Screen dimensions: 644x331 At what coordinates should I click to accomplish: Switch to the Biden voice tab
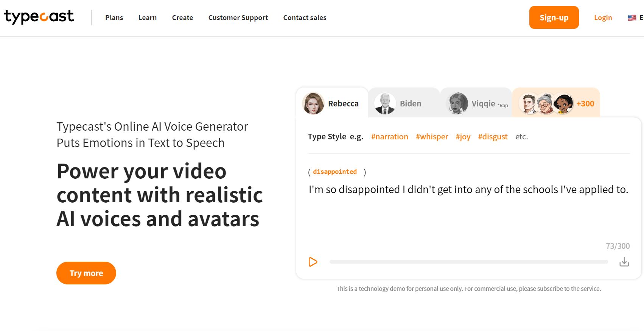404,103
